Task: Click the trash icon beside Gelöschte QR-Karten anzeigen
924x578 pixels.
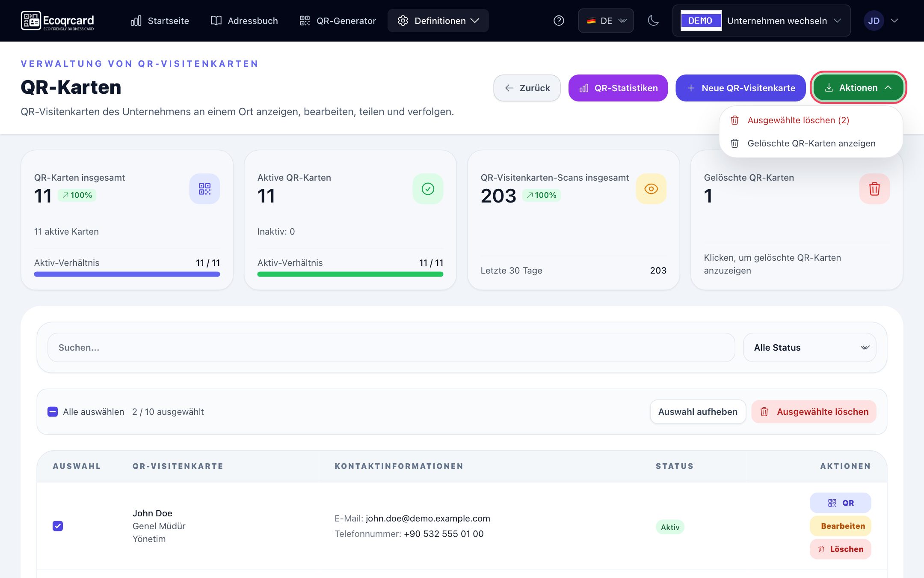Action: 734,143
